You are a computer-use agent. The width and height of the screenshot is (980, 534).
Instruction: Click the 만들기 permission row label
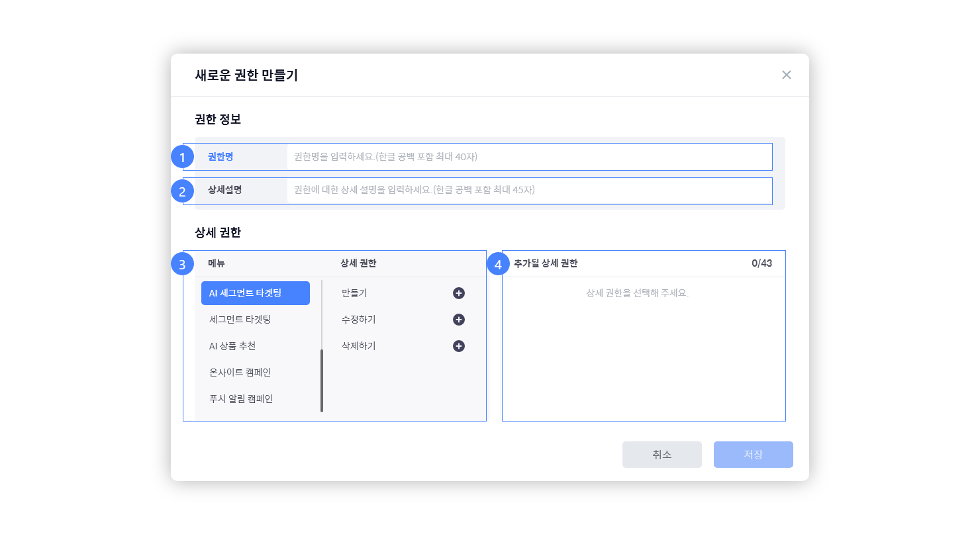[x=355, y=293]
